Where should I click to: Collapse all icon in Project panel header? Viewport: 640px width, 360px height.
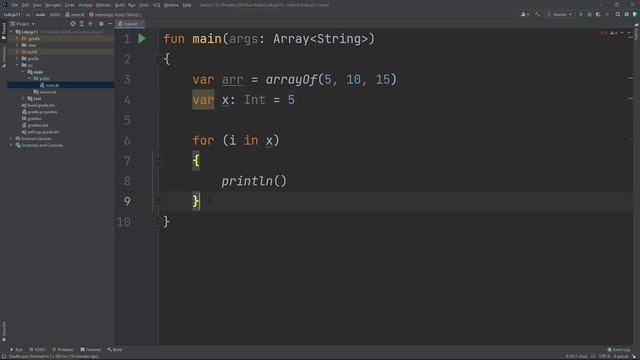point(90,24)
